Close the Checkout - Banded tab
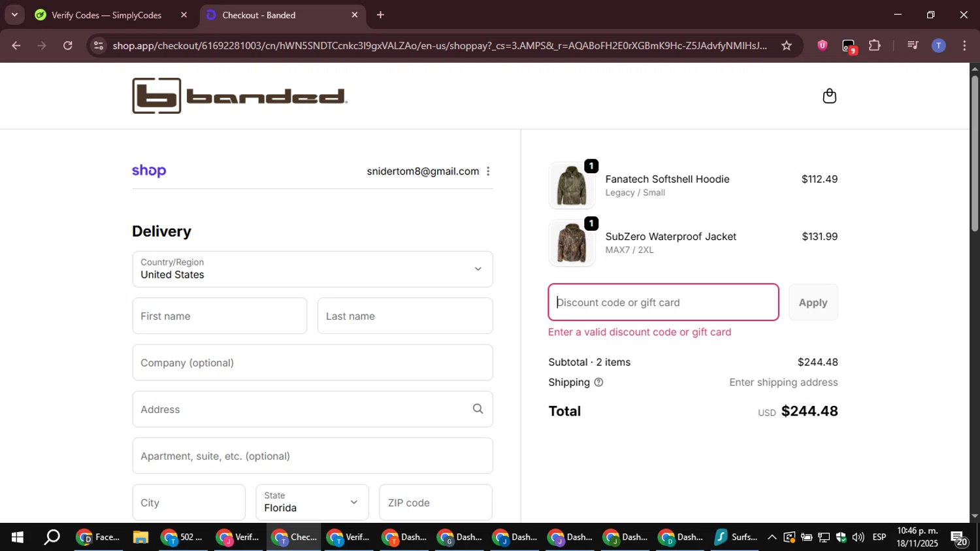980x551 pixels. click(x=355, y=15)
